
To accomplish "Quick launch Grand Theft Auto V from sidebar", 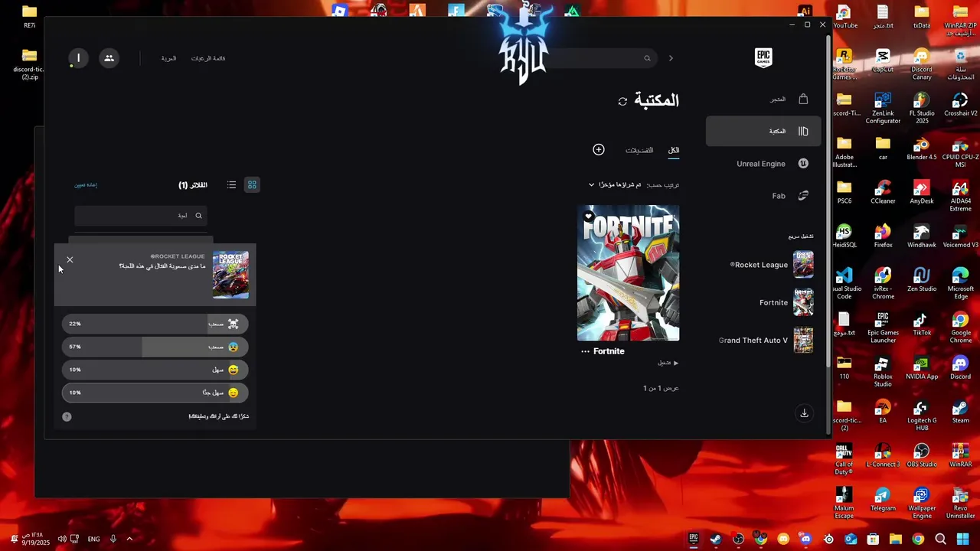I will [x=766, y=340].
